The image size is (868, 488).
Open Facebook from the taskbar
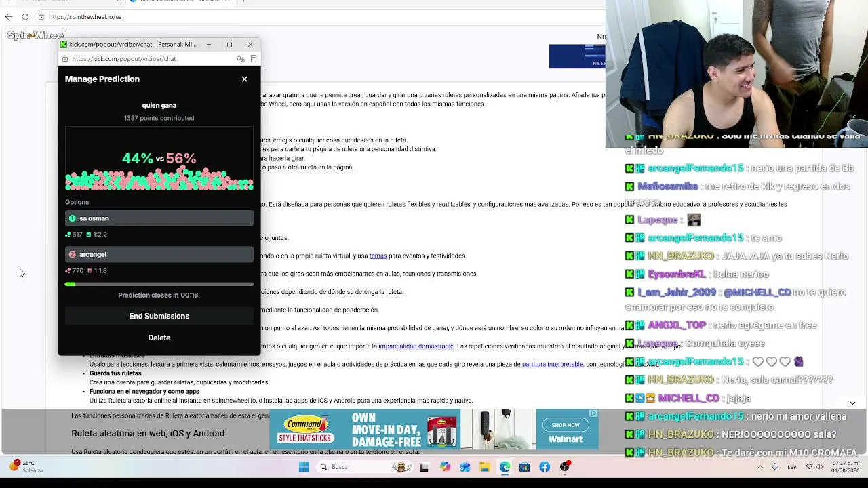pos(545,467)
